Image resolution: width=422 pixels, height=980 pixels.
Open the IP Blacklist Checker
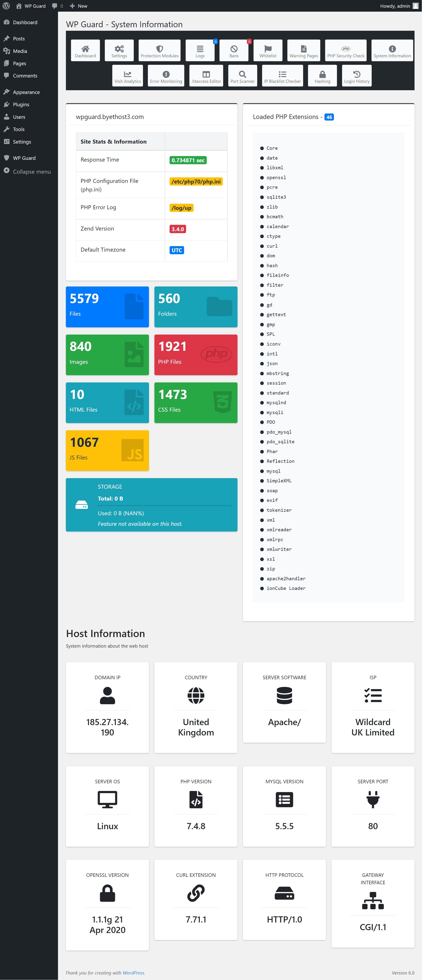click(x=282, y=75)
